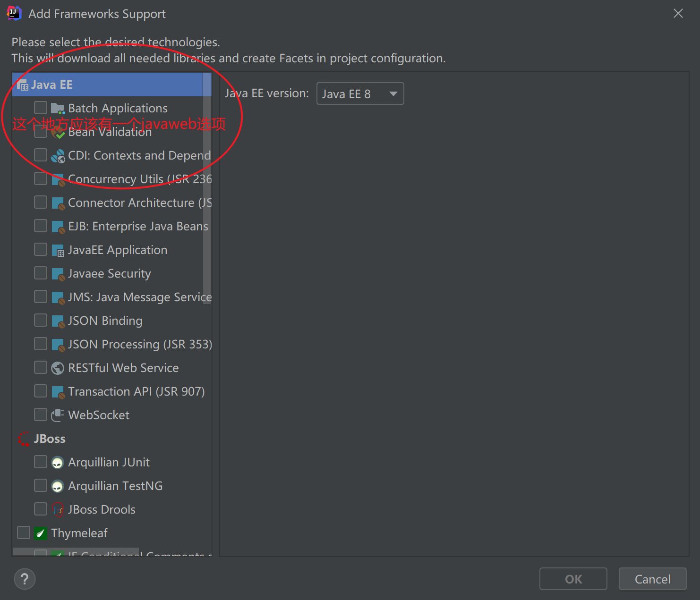Click the JSON Processing icon

[x=58, y=345]
